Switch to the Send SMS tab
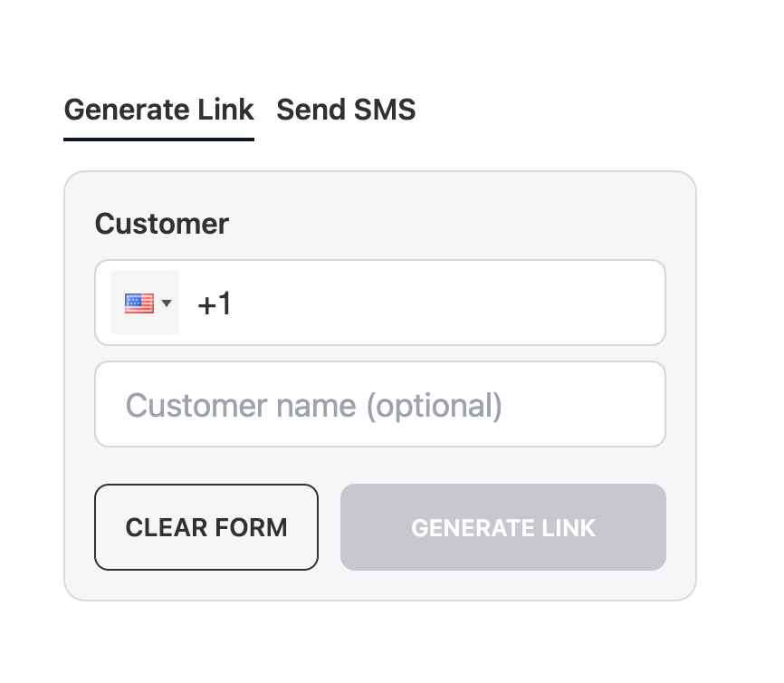The image size is (784, 683). (x=346, y=110)
